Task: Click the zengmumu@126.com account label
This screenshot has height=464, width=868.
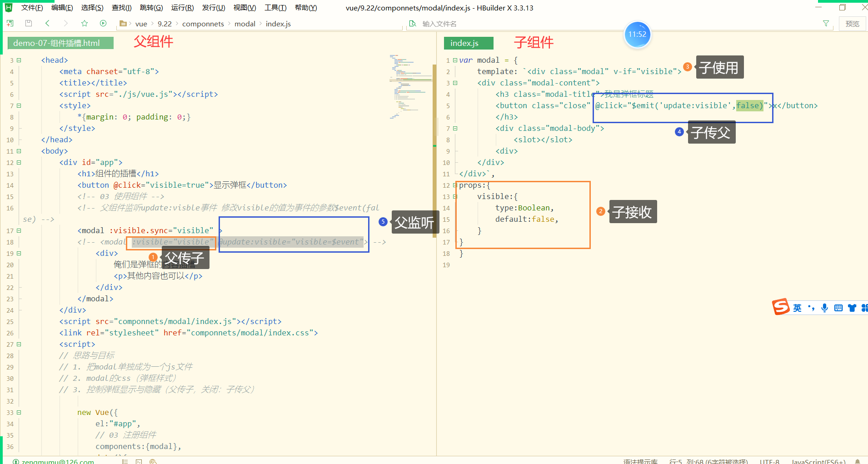Action: tap(58, 461)
